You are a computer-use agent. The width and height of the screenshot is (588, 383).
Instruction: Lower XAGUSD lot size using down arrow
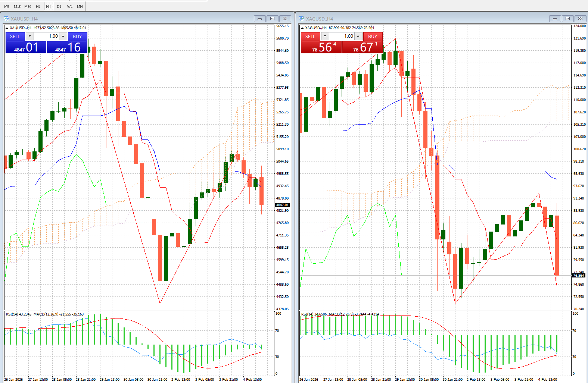pyautogui.click(x=325, y=36)
